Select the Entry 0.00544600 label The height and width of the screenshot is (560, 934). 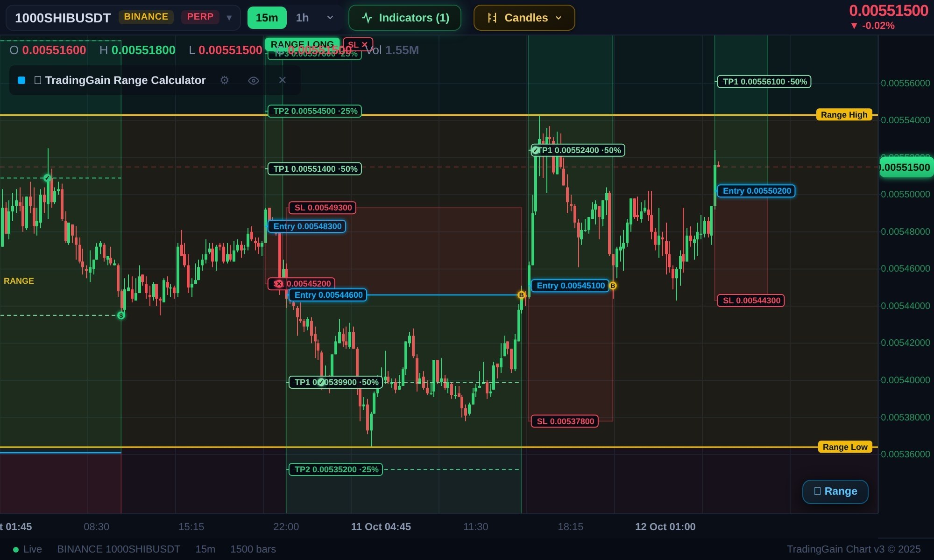(328, 295)
